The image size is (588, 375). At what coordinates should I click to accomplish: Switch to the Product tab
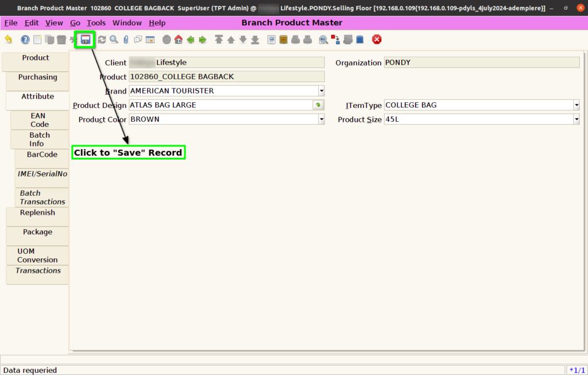[35, 61]
